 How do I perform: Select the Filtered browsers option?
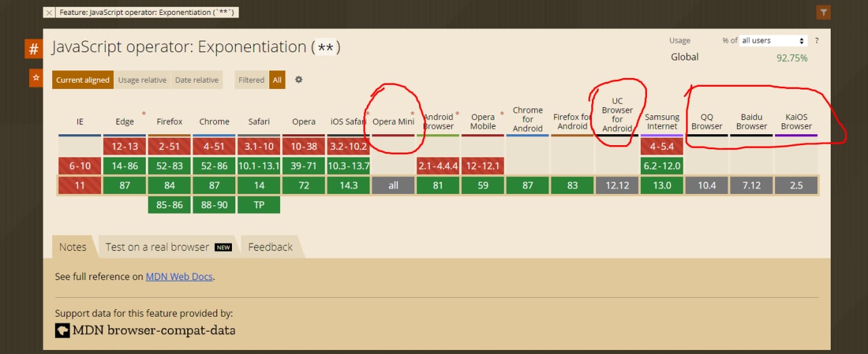[x=252, y=80]
